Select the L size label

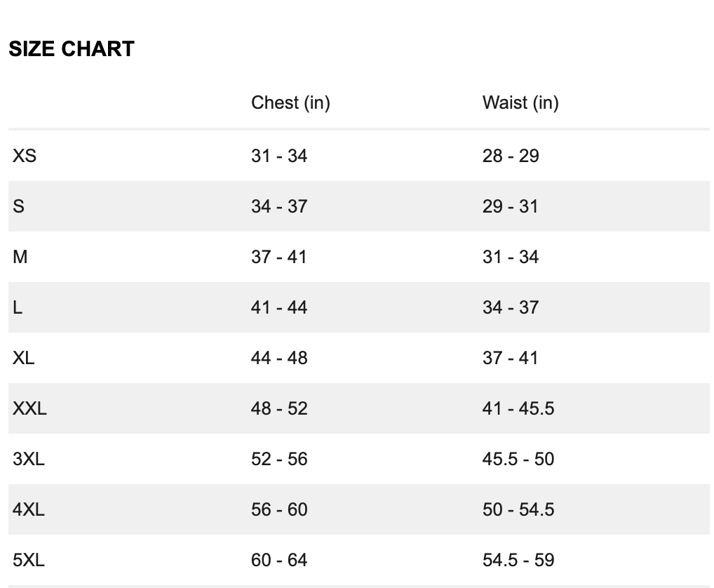point(18,307)
